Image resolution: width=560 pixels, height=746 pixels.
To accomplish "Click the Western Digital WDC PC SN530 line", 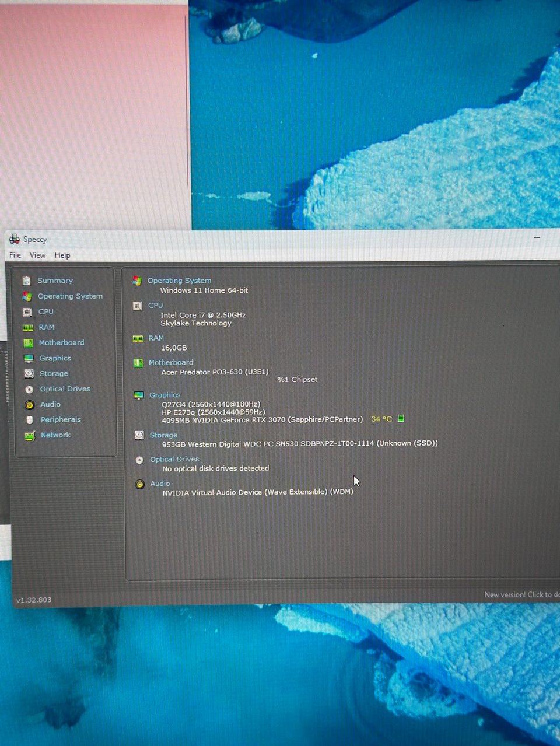I will [x=300, y=444].
